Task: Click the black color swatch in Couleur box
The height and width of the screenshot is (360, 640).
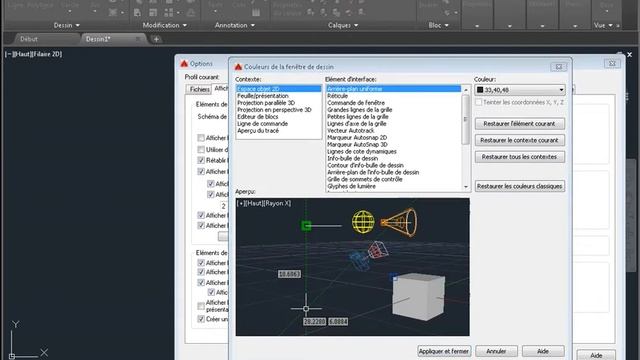Action: click(x=480, y=90)
